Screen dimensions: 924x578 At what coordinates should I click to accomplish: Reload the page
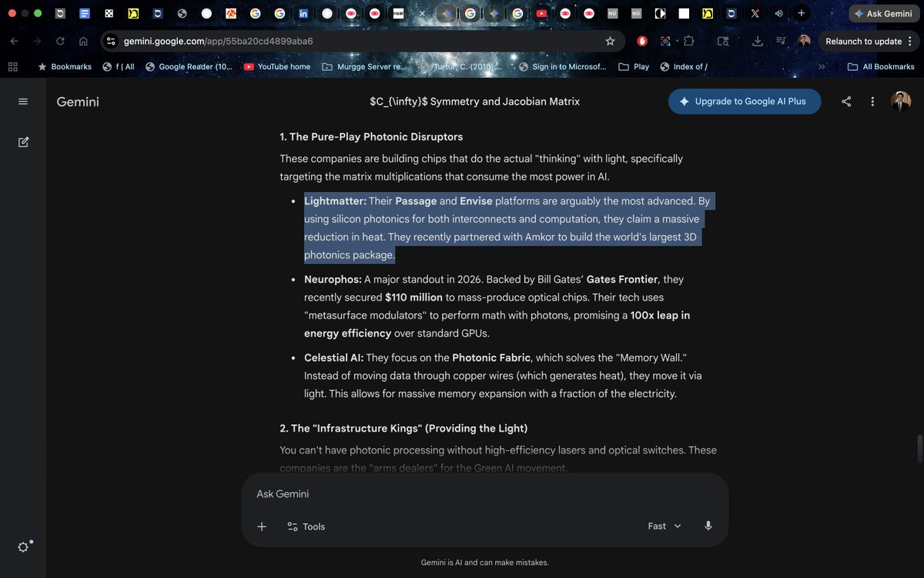[x=60, y=41]
